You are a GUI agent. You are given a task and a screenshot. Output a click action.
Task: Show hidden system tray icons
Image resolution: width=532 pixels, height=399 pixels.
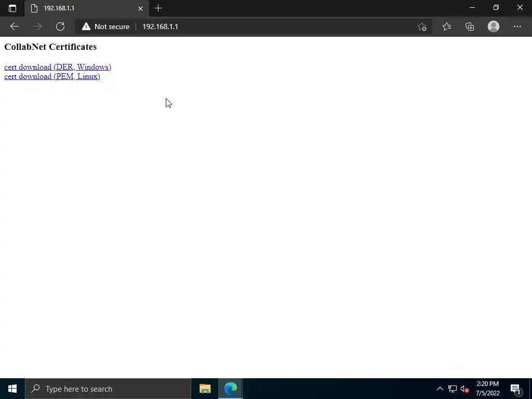(x=440, y=389)
